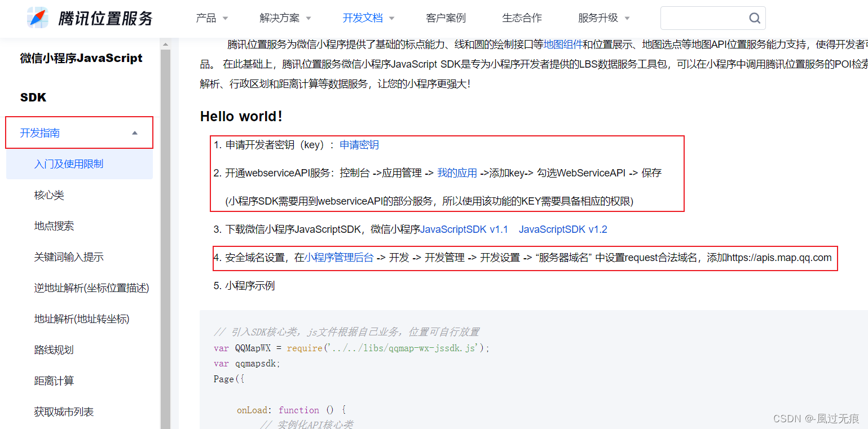This screenshot has height=429, width=868.
Task: Open the 开发文档 dropdown menu
Action: [369, 18]
